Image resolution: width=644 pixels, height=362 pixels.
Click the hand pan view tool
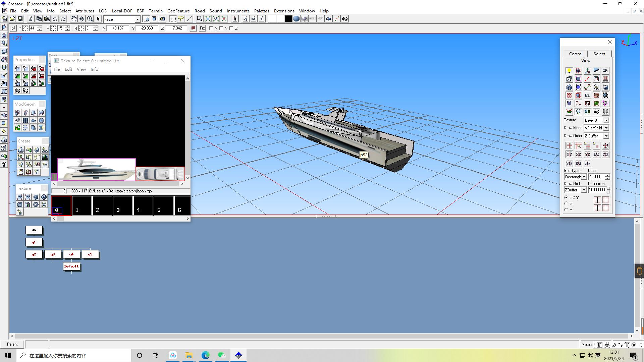73,19
